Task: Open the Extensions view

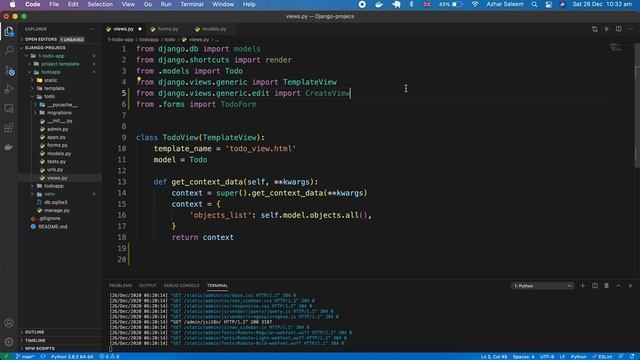Action: (9, 128)
